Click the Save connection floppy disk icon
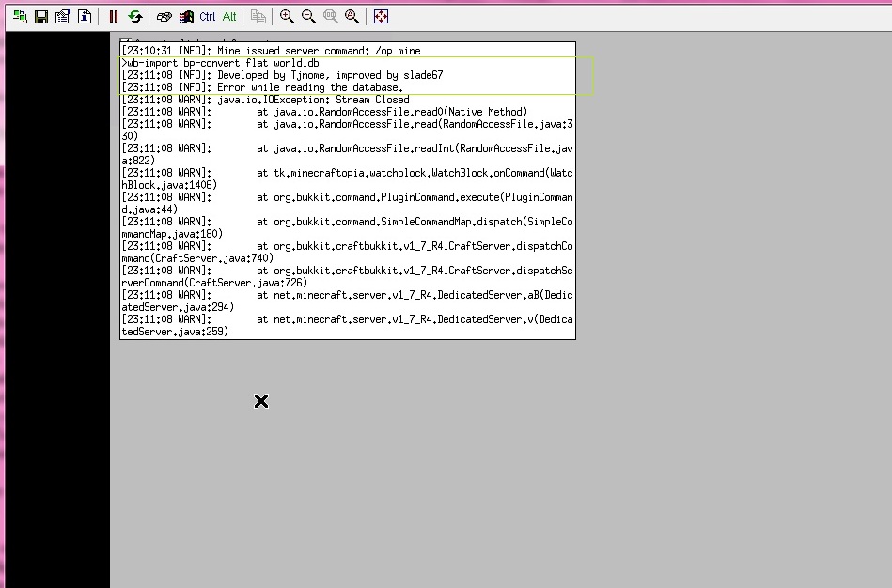Screen dimensions: 892x588 [41, 17]
